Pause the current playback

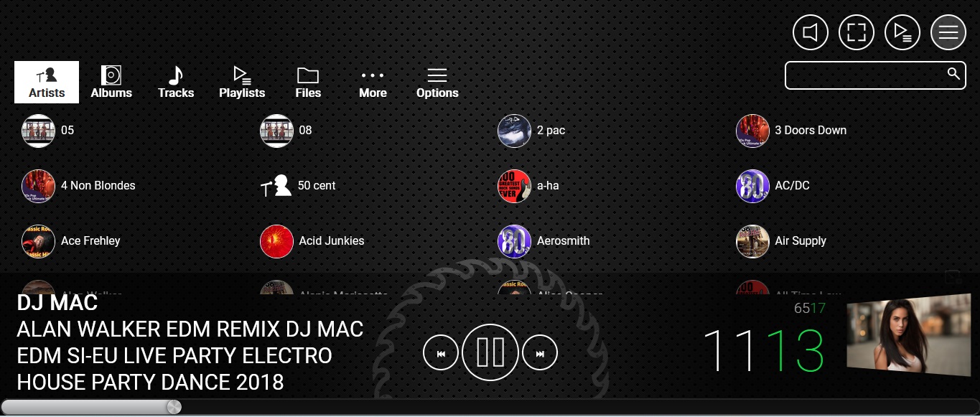pos(490,352)
